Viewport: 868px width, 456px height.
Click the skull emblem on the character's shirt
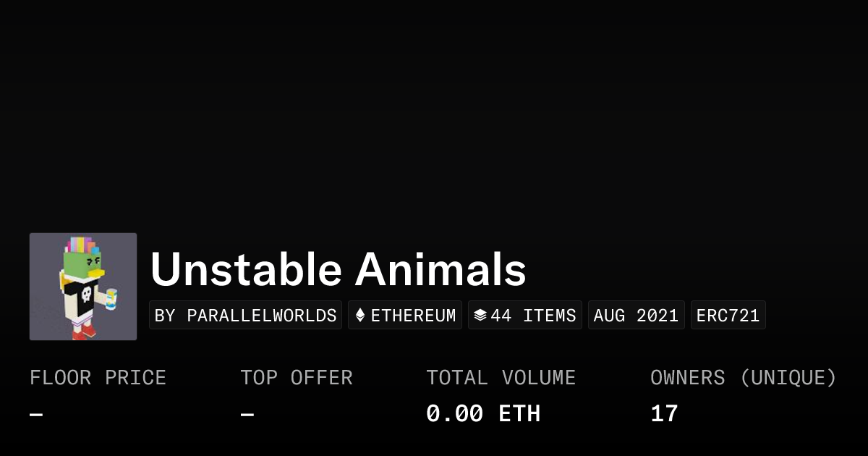(85, 294)
